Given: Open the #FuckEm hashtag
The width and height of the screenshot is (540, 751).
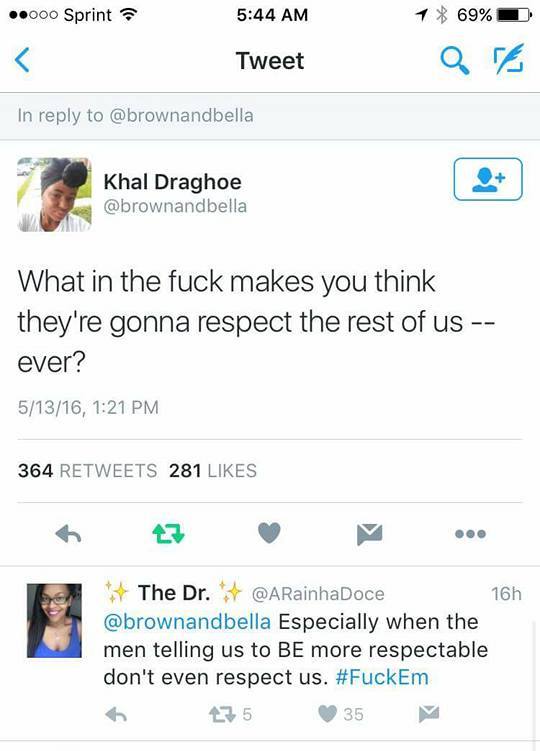Looking at the screenshot, I should pyautogui.click(x=382, y=677).
